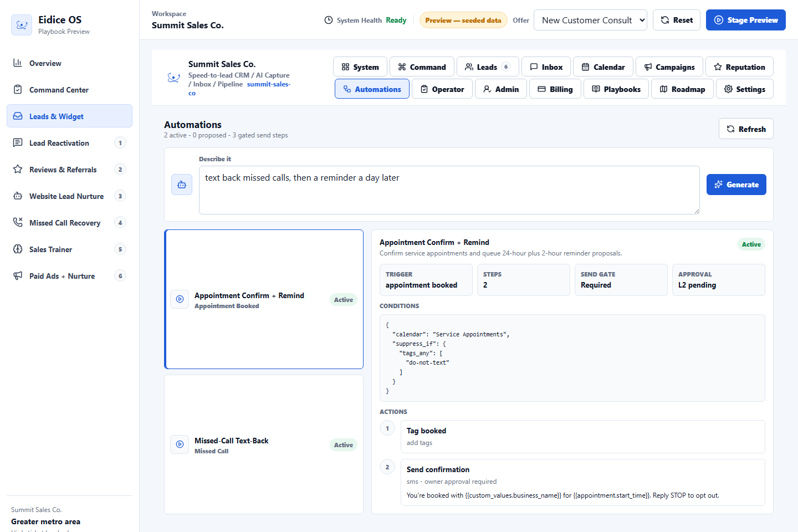The height and width of the screenshot is (532, 798).
Task: Click the Conditions JSON code block
Action: click(x=572, y=358)
